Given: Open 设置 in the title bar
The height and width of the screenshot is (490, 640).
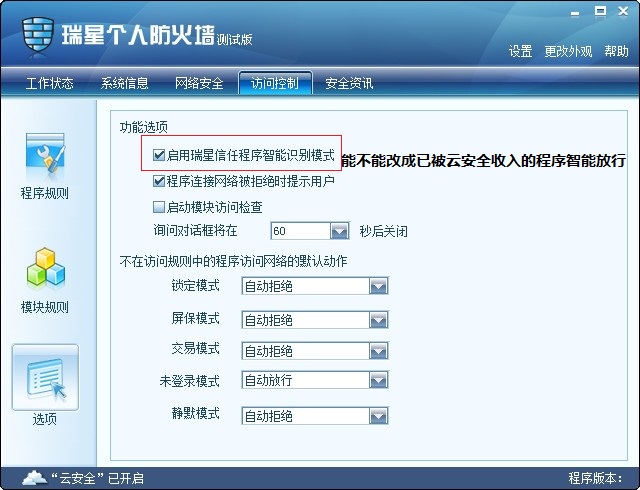Looking at the screenshot, I should pos(520,51).
